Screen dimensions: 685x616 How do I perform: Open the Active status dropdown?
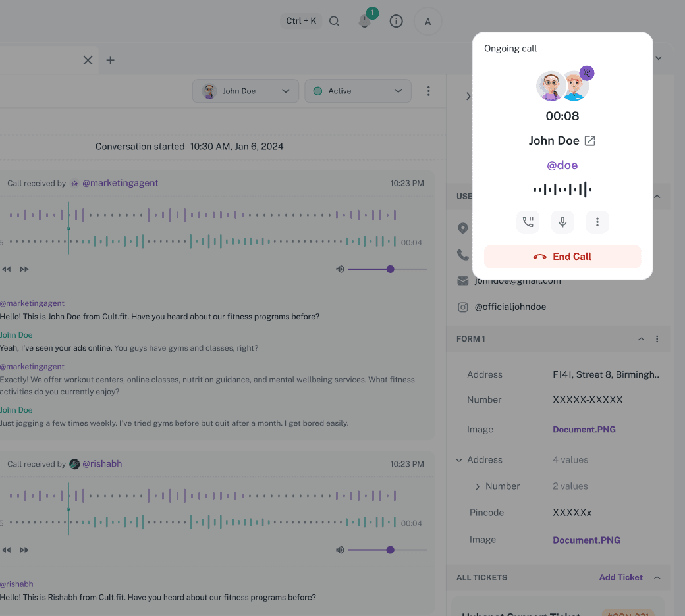point(358,91)
